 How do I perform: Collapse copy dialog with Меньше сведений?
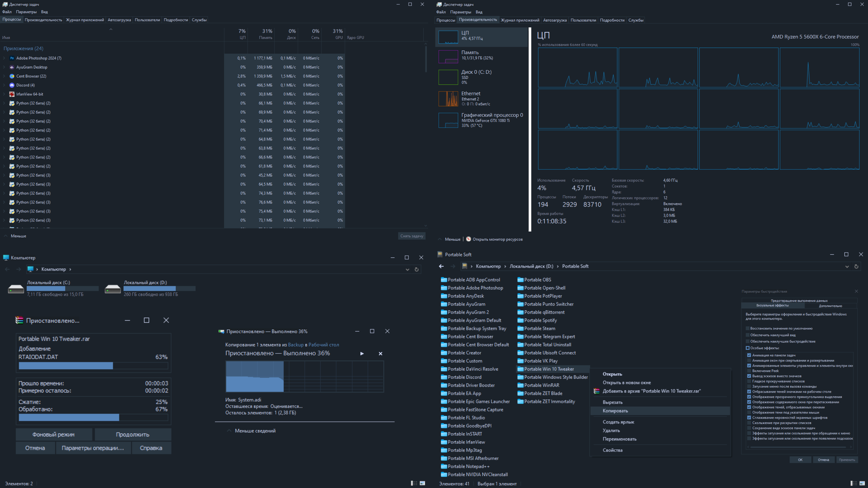(251, 431)
